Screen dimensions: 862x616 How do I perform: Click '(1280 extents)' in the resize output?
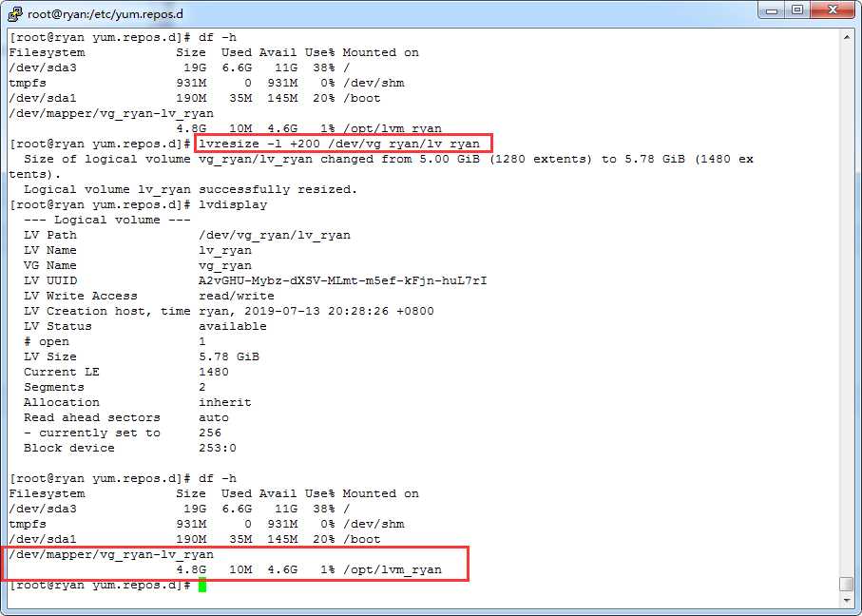pos(541,160)
